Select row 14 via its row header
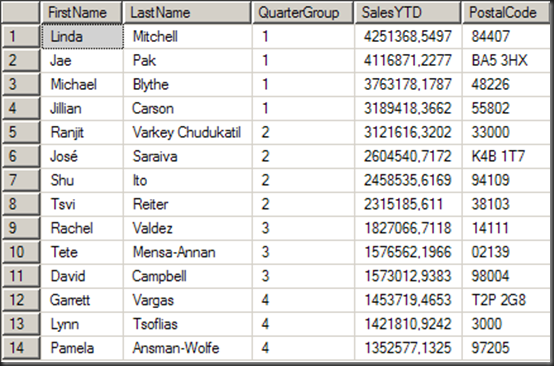The height and width of the screenshot is (366, 554). pyautogui.click(x=21, y=348)
